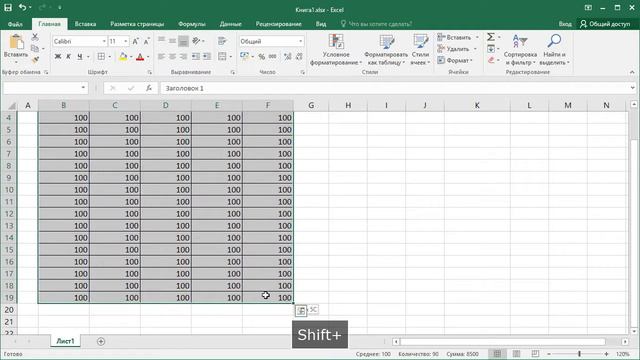
Task: Increase decimal places
Action: (x=288, y=56)
